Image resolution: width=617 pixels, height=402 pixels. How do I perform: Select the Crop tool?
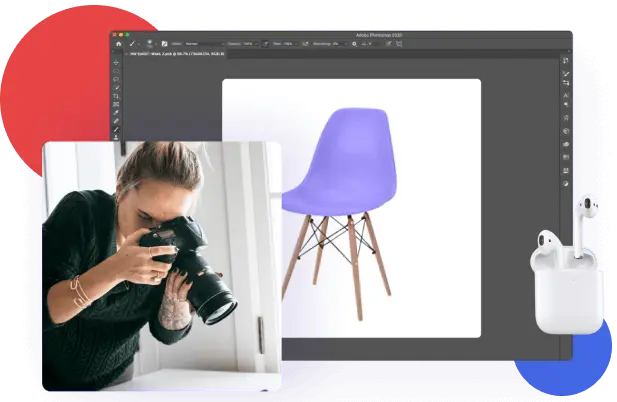[117, 94]
